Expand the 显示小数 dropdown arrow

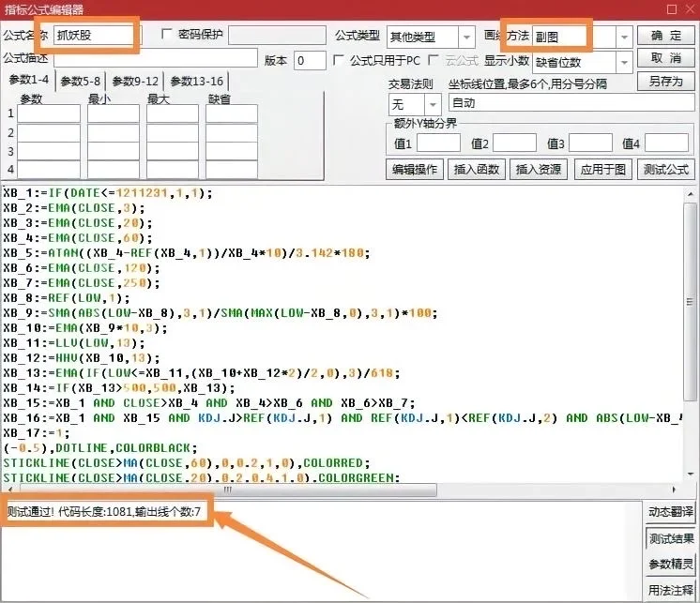[x=624, y=63]
